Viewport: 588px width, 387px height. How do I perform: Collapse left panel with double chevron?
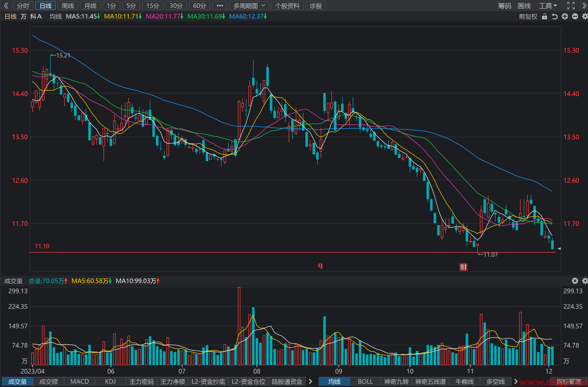click(x=6, y=6)
